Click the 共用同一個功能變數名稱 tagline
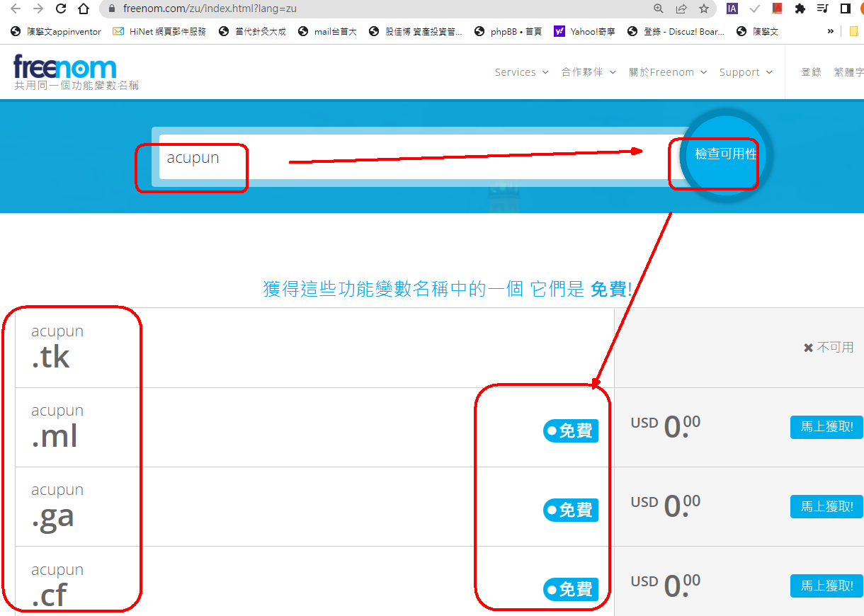The height and width of the screenshot is (616, 864). tap(76, 86)
